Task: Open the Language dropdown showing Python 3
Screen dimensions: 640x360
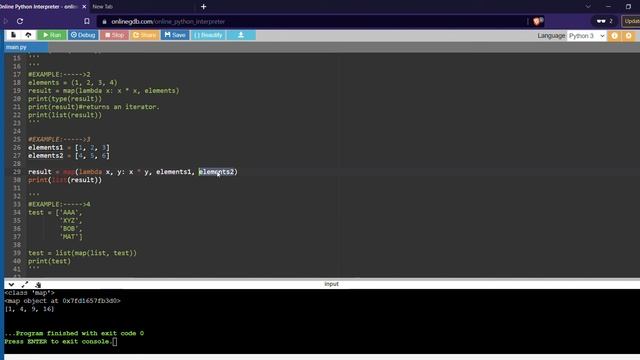Action: point(586,36)
